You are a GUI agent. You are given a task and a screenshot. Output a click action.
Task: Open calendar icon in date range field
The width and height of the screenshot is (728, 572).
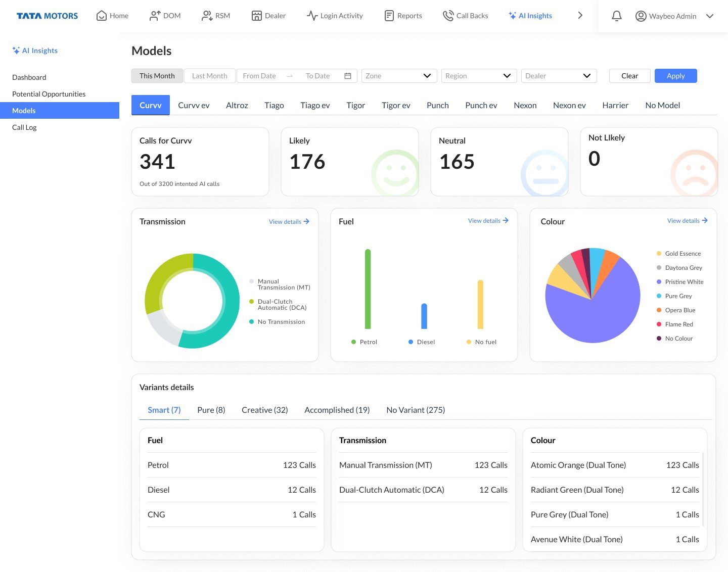(348, 76)
